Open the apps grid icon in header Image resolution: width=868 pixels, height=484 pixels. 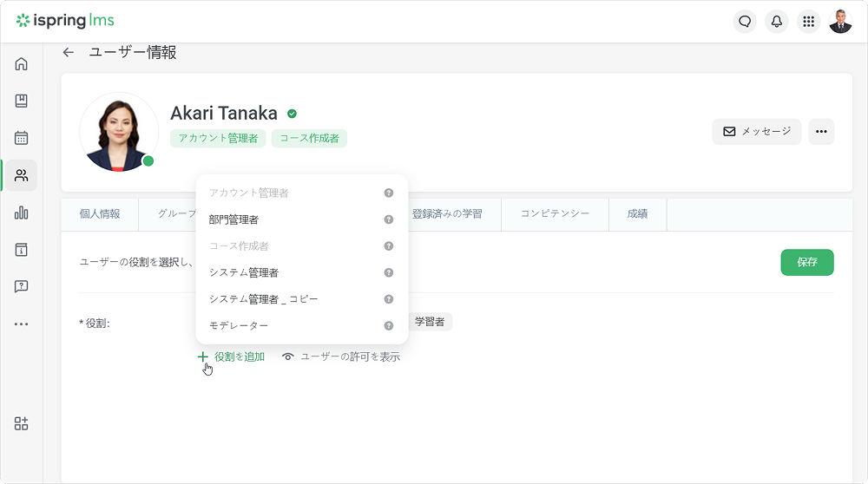pos(808,22)
